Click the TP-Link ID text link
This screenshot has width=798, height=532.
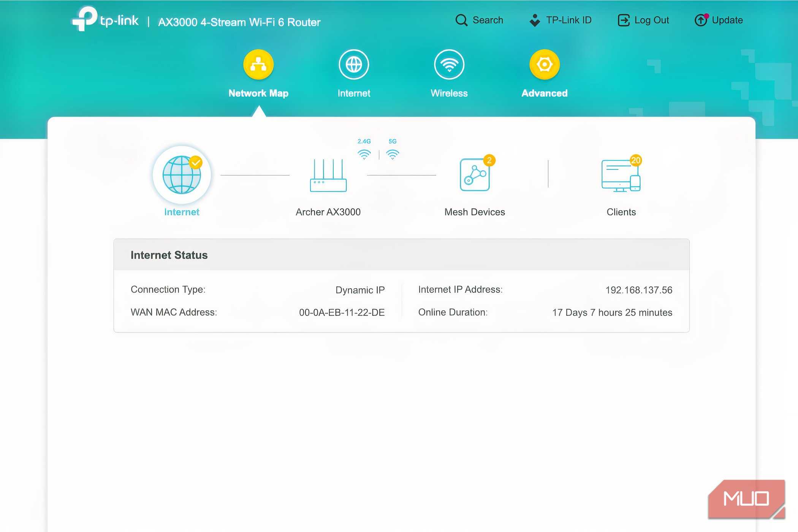tap(569, 20)
